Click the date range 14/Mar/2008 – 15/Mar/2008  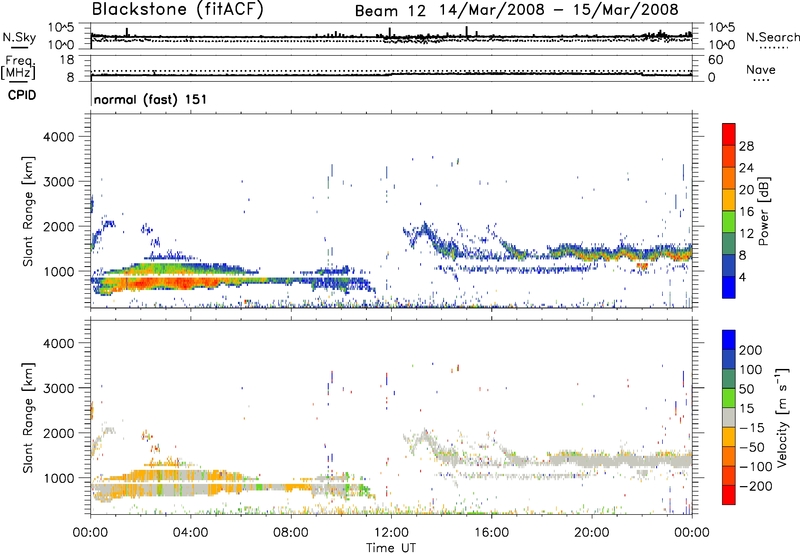point(559,10)
